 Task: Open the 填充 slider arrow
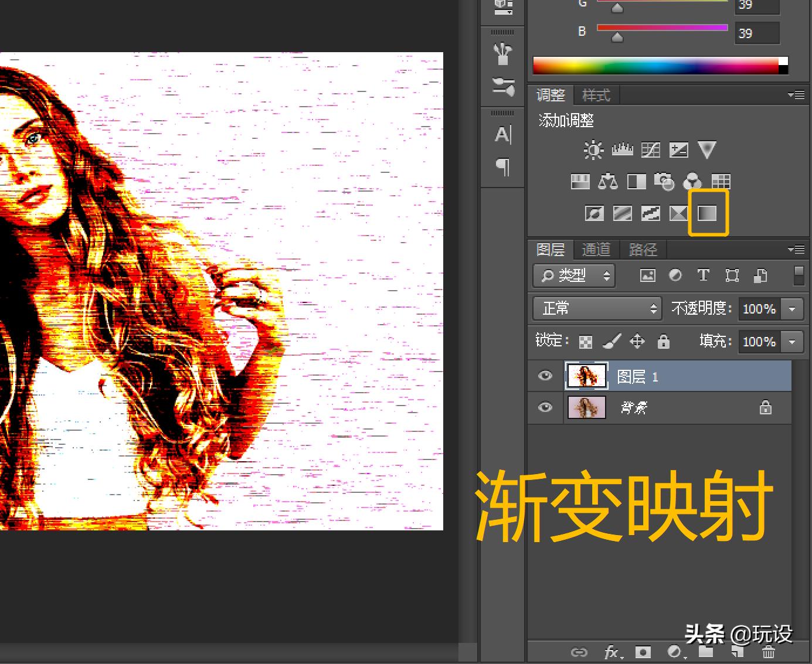792,341
